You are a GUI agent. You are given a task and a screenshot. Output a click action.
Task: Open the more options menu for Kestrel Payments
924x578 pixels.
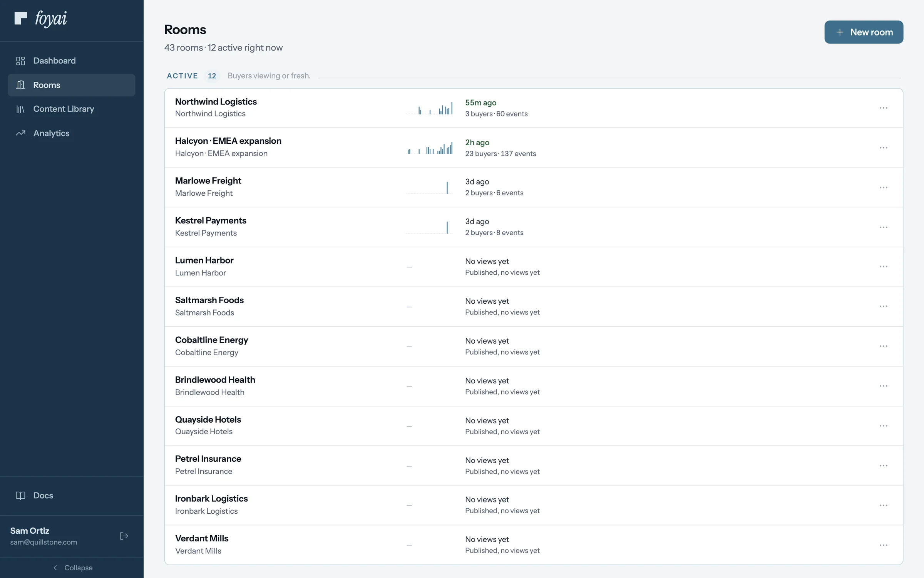tap(883, 227)
